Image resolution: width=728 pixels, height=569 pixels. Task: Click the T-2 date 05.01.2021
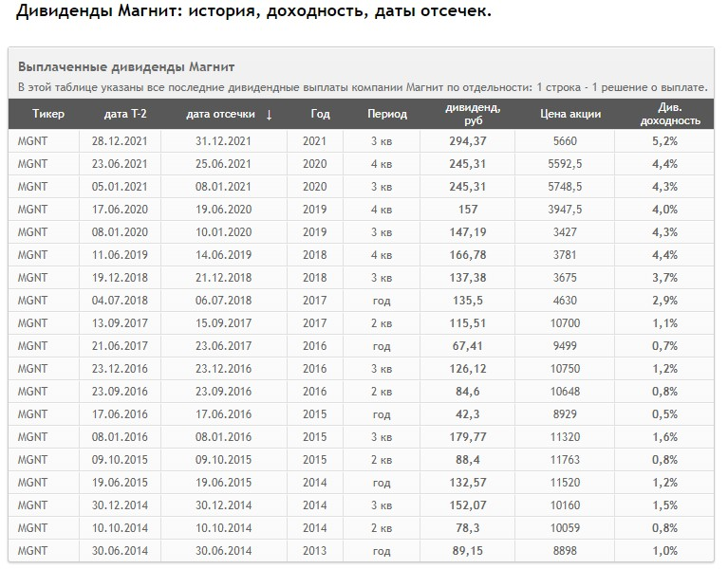tap(120, 187)
